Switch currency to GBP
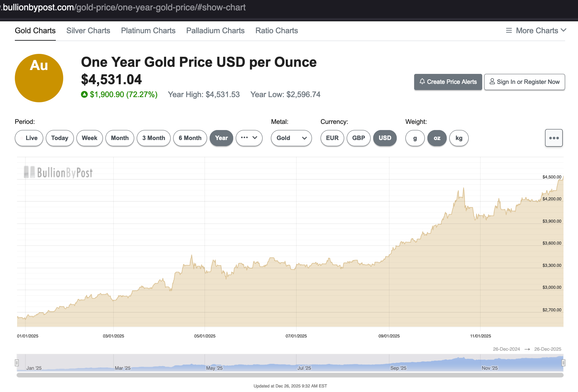 (x=358, y=138)
